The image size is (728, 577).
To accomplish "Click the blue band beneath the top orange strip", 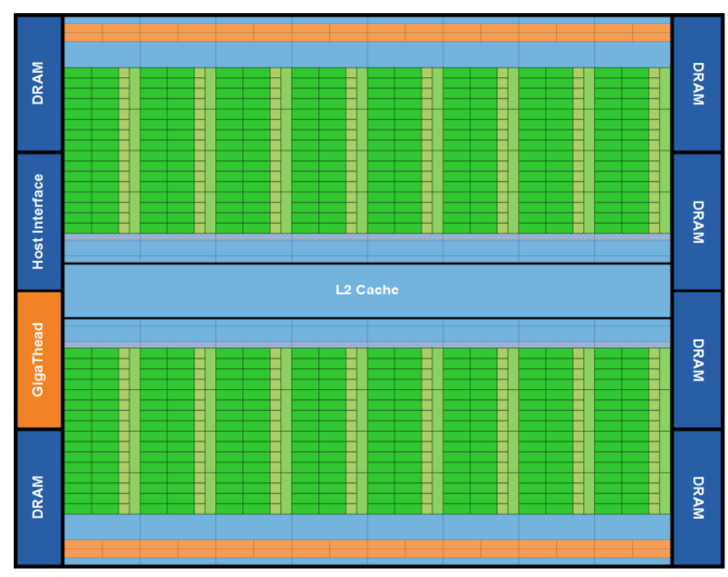I will pos(367,54).
